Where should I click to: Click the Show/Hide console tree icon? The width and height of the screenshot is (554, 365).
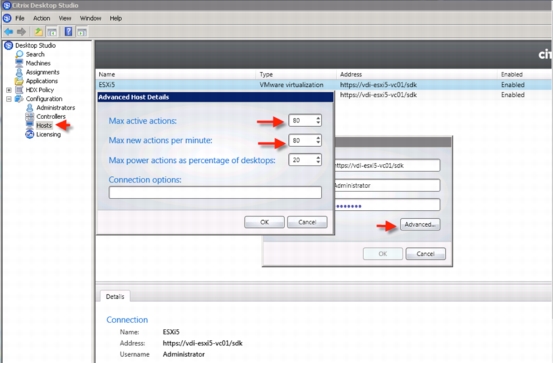(52, 32)
